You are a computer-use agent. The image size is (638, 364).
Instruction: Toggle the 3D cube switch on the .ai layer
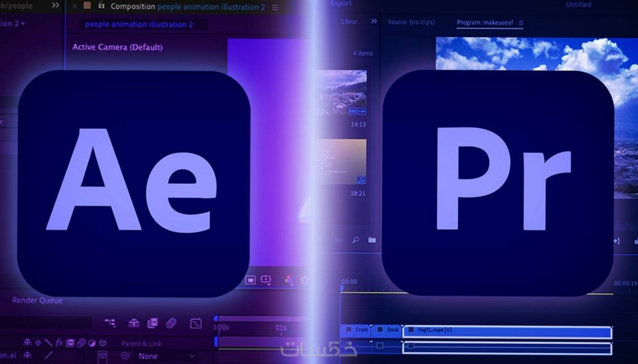pyautogui.click(x=102, y=356)
